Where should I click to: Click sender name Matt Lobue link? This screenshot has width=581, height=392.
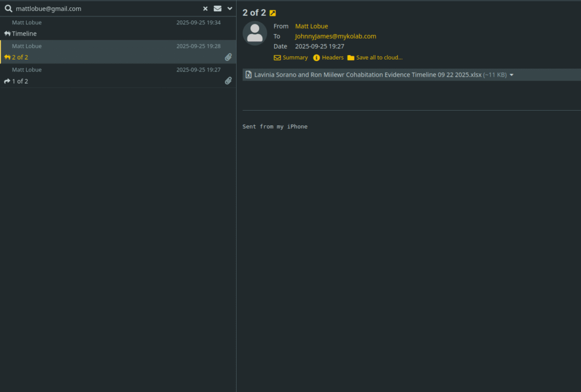click(311, 26)
